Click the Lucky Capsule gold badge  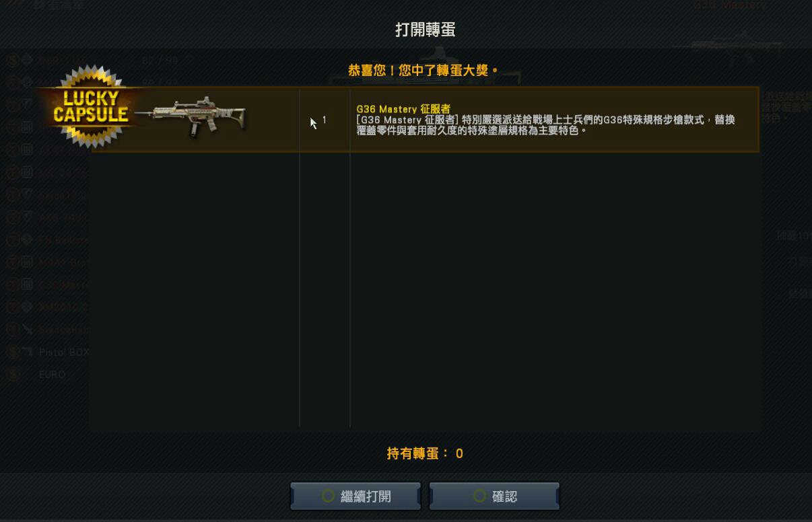[91, 106]
